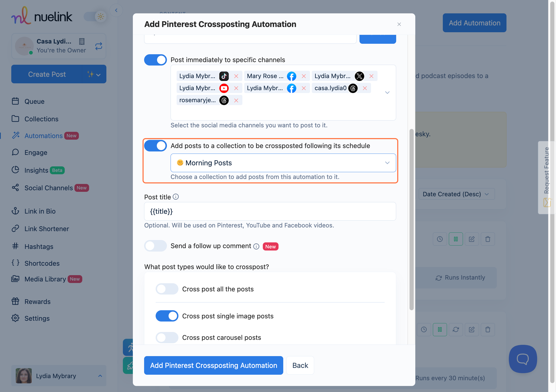Image resolution: width=556 pixels, height=392 pixels.
Task: Click the workspace switch arrows icon
Action: coord(99,46)
